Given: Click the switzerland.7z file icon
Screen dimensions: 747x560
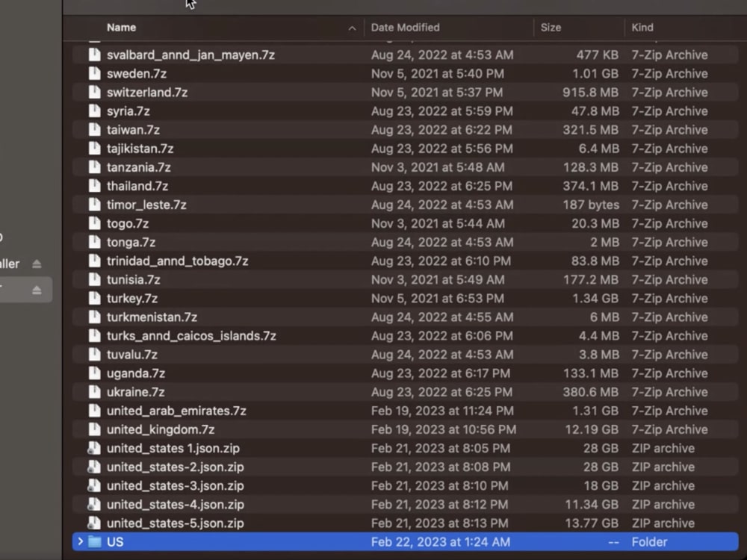Looking at the screenshot, I should click(95, 92).
